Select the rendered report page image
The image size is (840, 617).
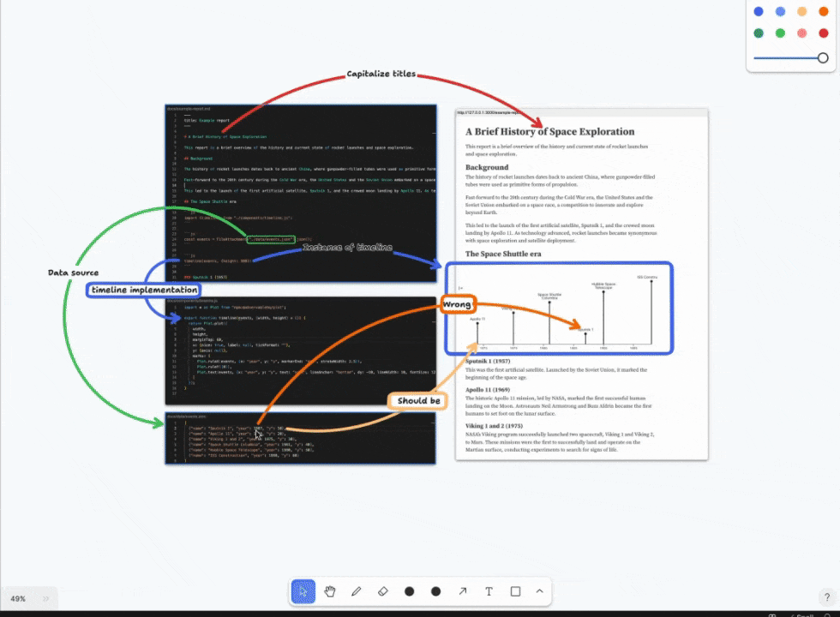[582, 285]
